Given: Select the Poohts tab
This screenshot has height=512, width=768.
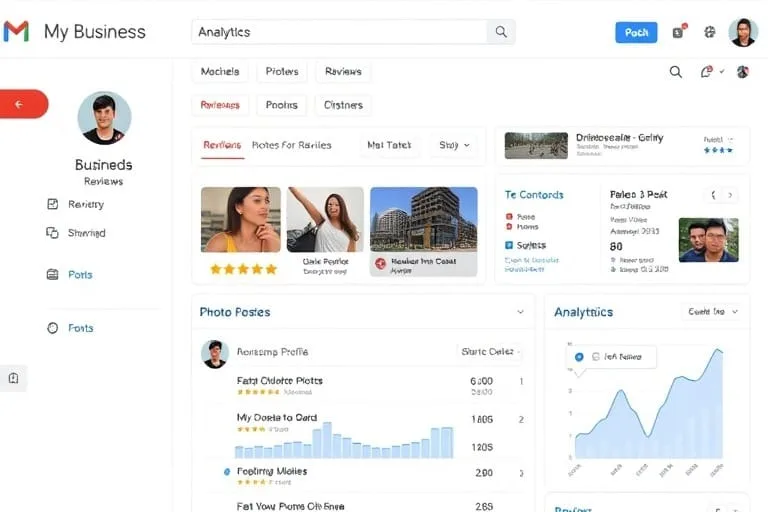Looking at the screenshot, I should [x=282, y=105].
